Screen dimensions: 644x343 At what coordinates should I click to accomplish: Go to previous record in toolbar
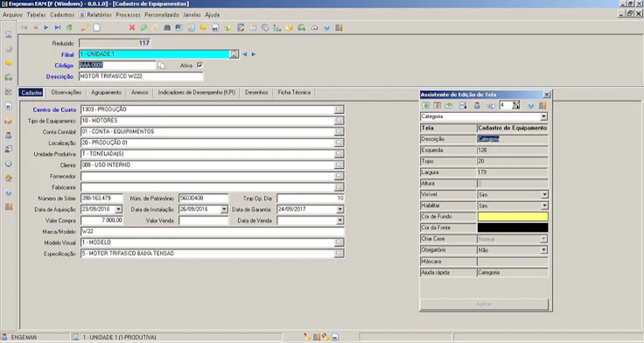35,27
